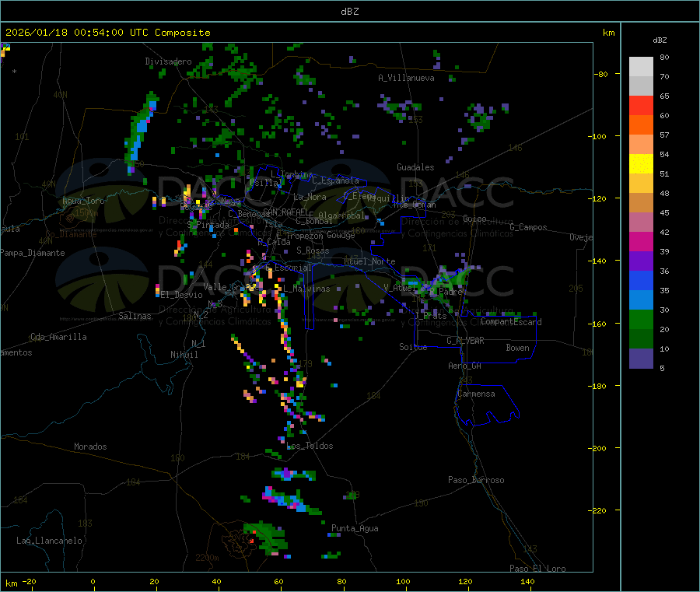This screenshot has height=592, width=700.
Task: Click the timestamp 2026/01/18 00:54:00 UTC Composite
Action: [107, 33]
